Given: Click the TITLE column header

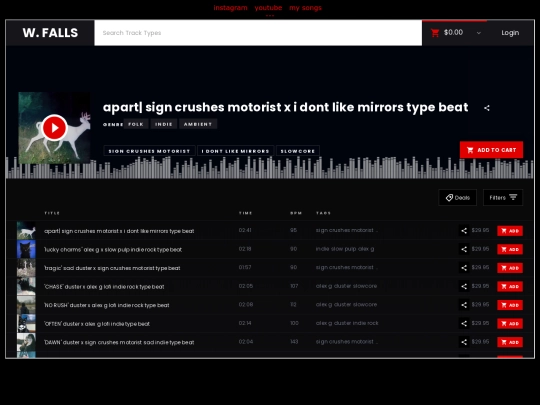Looking at the screenshot, I should tap(52, 213).
